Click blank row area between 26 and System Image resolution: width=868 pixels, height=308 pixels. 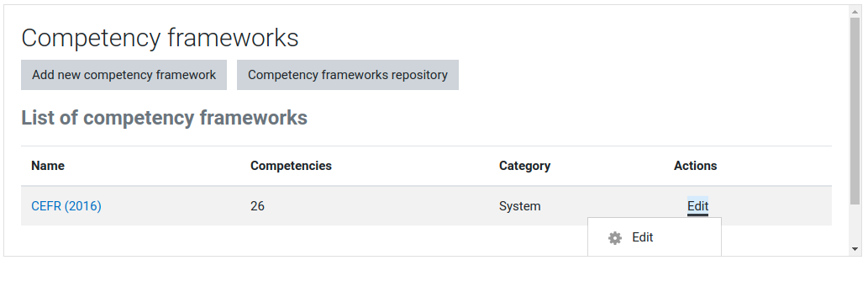pos(382,206)
